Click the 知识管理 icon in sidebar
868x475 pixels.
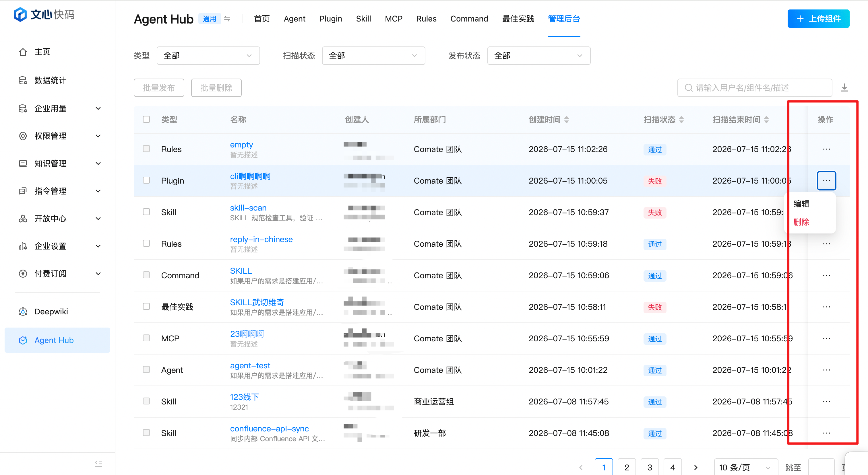23,163
